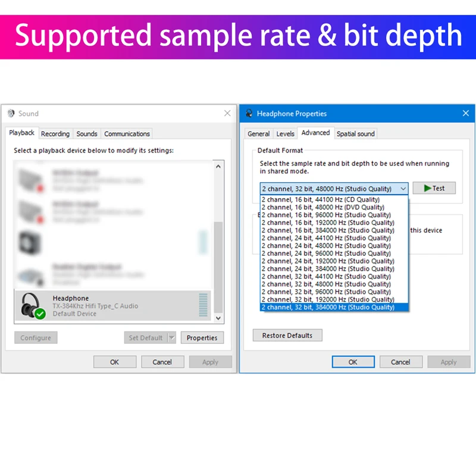Click OK in Headphone Properties
This screenshot has width=476, height=476.
(x=353, y=362)
